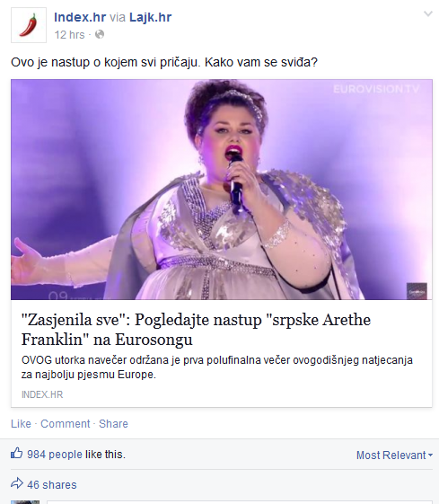Click Comment under the post
439x504 pixels.
coord(66,424)
